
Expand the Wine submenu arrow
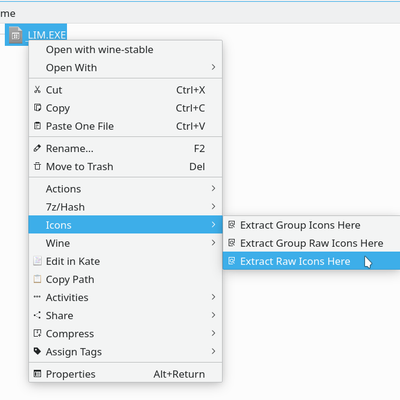point(213,243)
